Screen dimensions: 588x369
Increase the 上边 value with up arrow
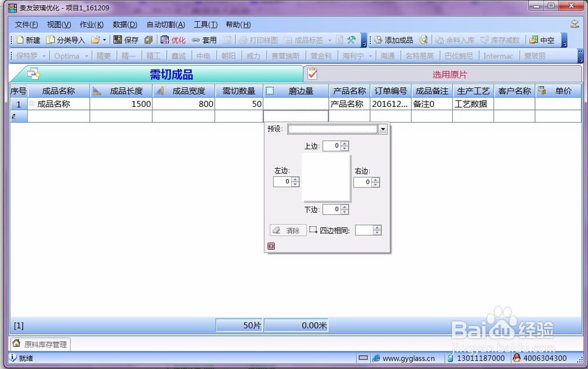(345, 143)
